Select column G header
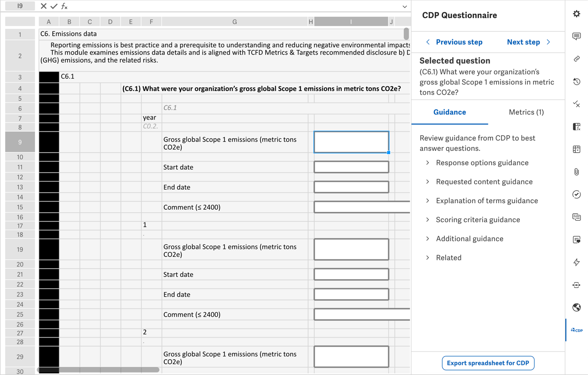The height and width of the screenshot is (375, 588). [x=234, y=22]
